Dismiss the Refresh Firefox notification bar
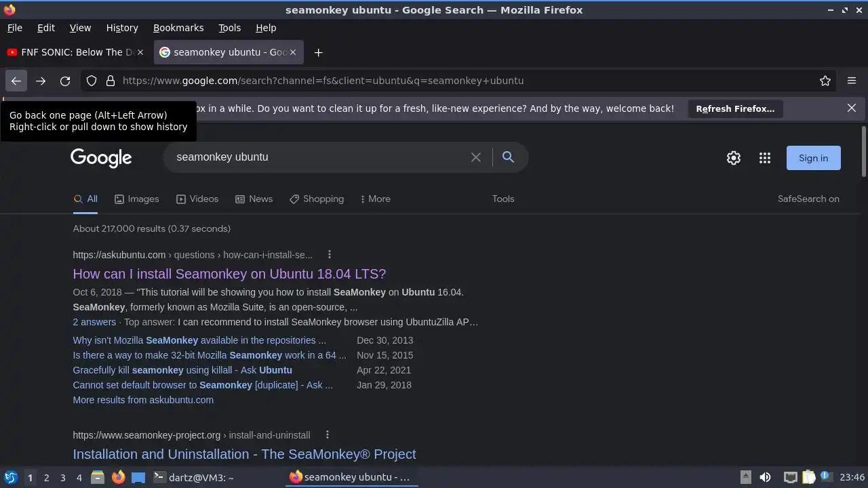Screen dimensions: 868x488 tap(852, 108)
